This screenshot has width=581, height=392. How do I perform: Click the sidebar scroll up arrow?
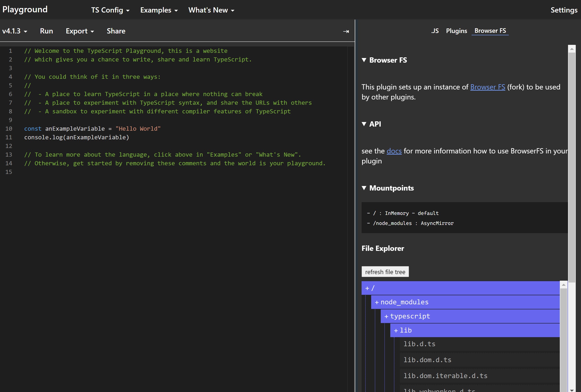click(572, 49)
